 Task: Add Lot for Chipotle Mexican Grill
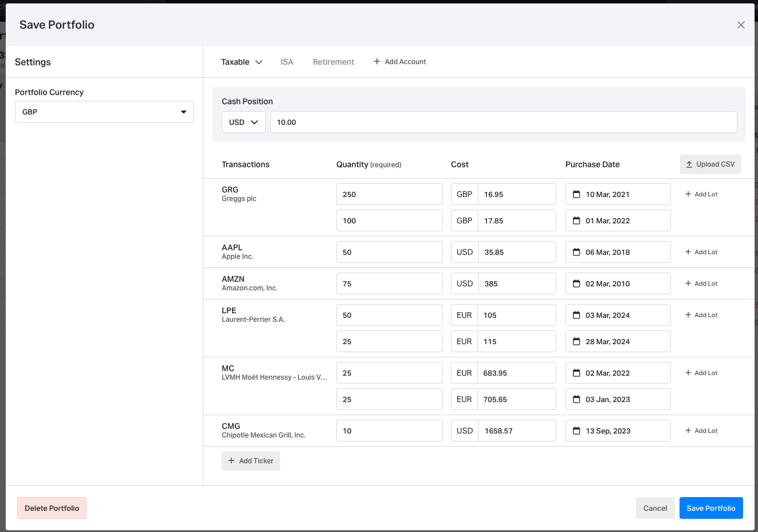[701, 431]
